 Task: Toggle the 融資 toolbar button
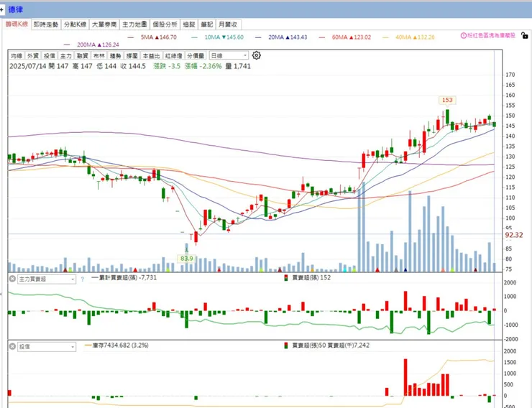point(82,55)
